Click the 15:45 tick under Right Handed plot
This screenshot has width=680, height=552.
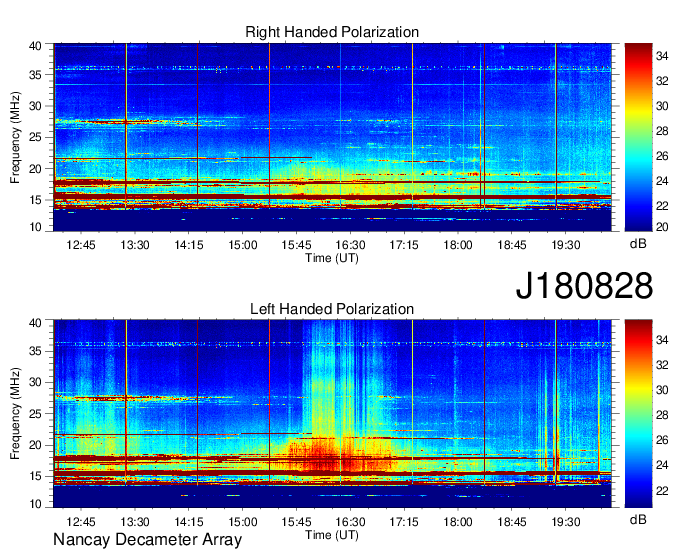(x=296, y=245)
